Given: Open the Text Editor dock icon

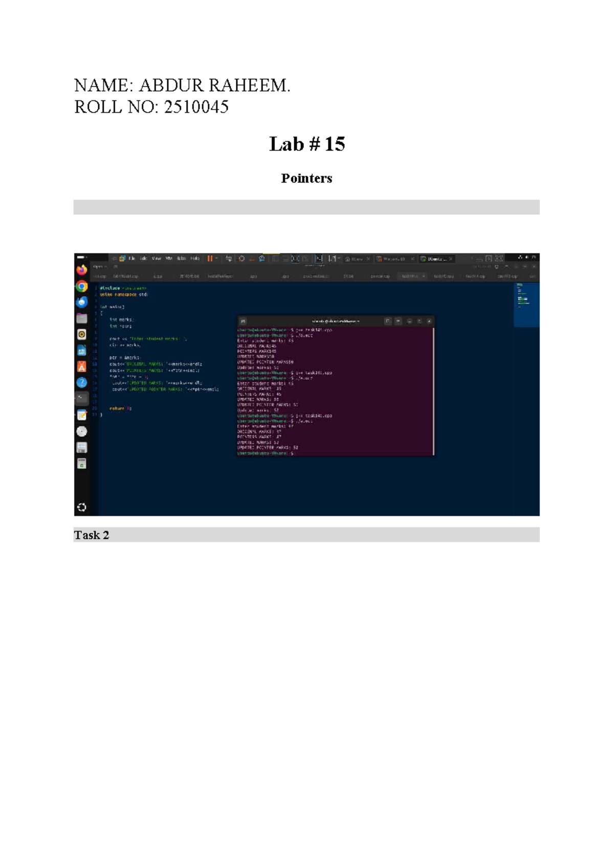Looking at the screenshot, I should pyautogui.click(x=81, y=415).
